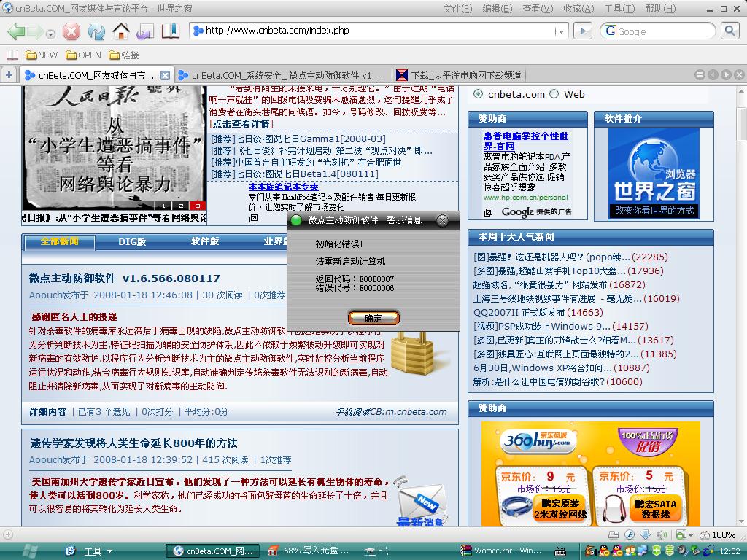Image resolution: width=747 pixels, height=560 pixels.
Task: Stop page loading with the red X
Action: point(71,31)
